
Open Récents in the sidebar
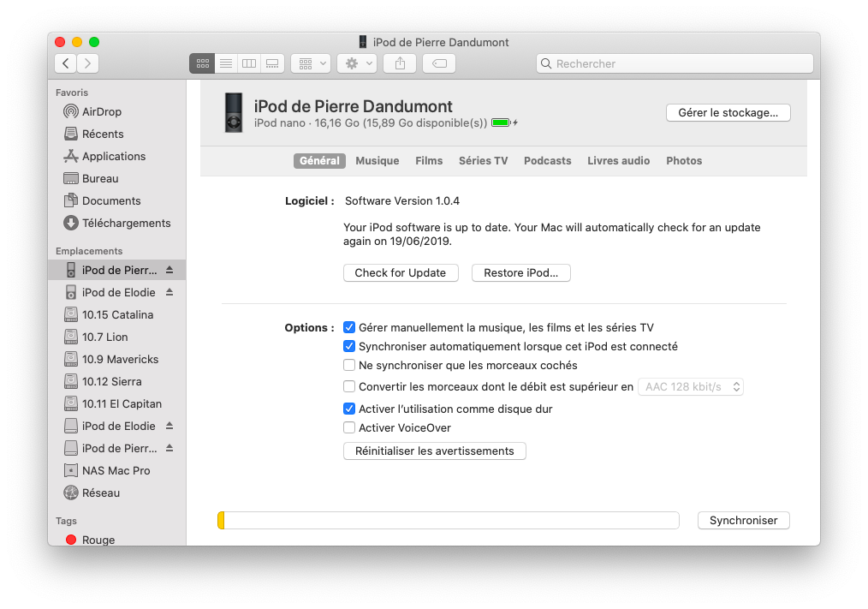[116, 134]
